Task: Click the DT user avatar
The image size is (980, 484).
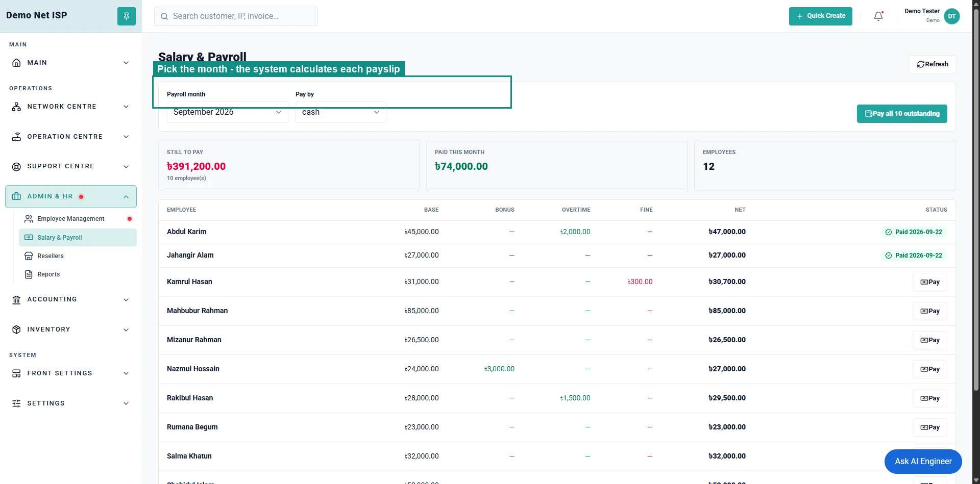Action: [951, 16]
